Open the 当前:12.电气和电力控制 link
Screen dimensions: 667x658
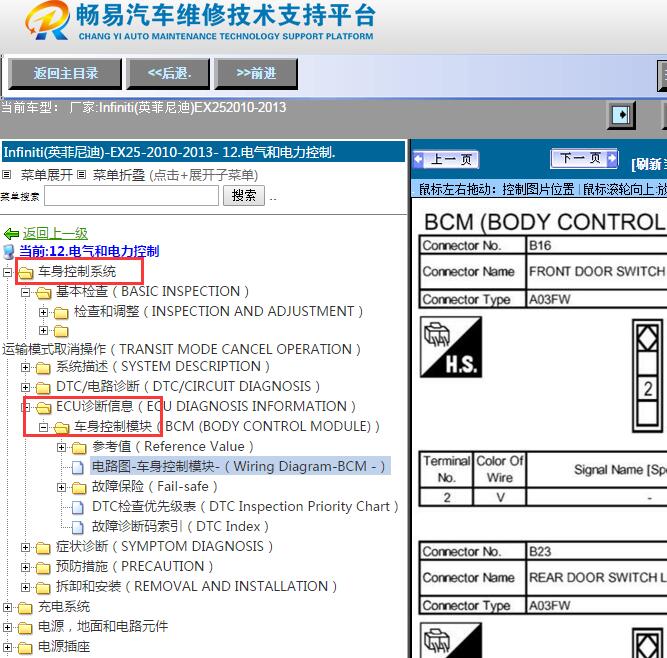click(89, 251)
